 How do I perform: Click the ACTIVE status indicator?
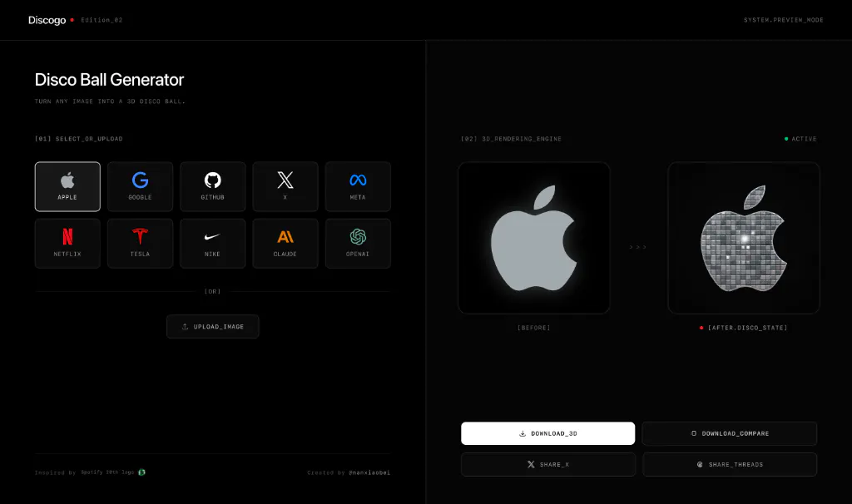coord(800,139)
